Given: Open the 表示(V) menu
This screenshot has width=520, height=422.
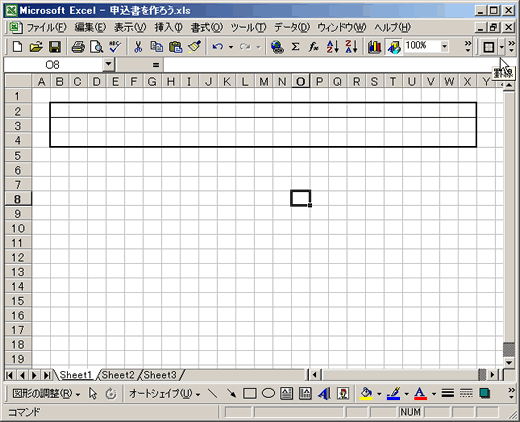Looking at the screenshot, I should pyautogui.click(x=130, y=27).
